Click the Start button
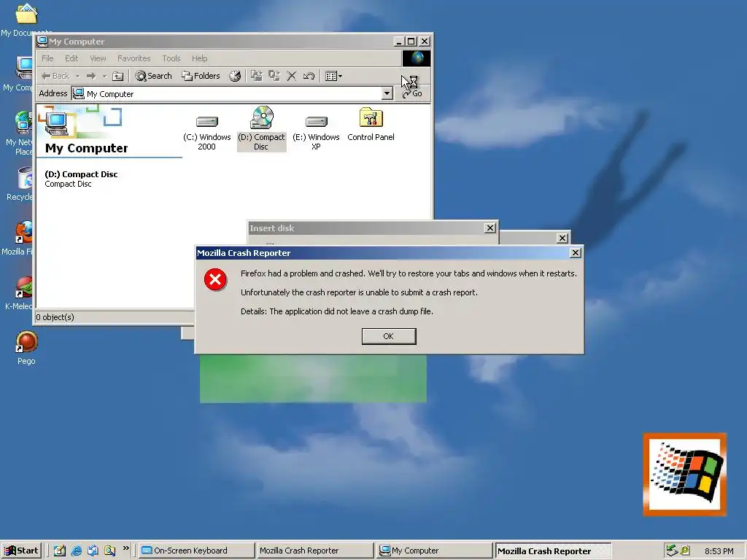747x560 pixels. click(x=21, y=551)
